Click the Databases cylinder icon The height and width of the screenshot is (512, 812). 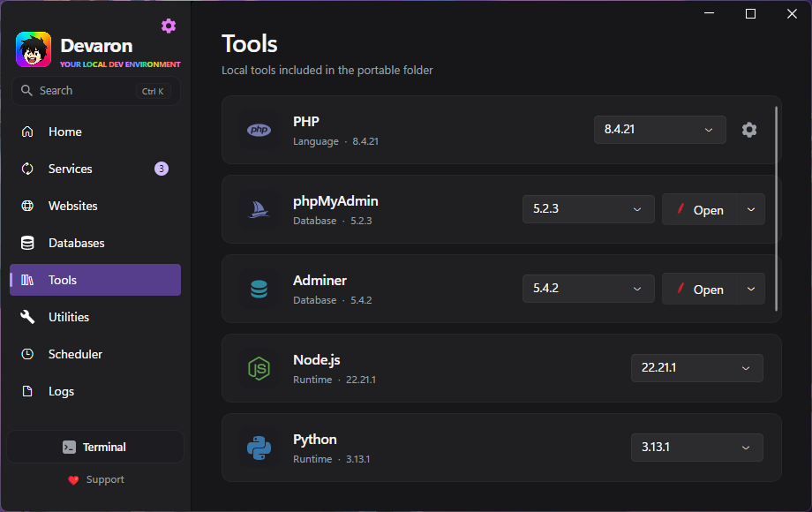tap(27, 243)
